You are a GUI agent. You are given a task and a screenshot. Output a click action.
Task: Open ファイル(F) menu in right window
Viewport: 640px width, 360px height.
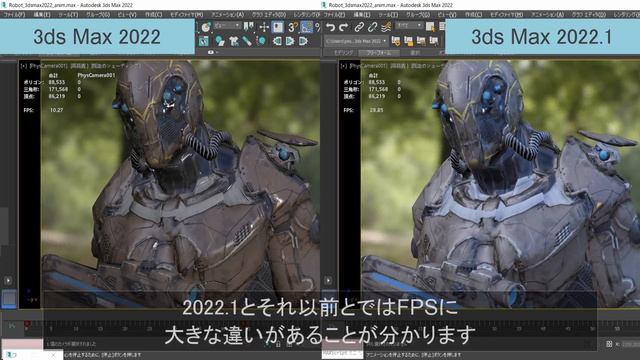point(334,14)
